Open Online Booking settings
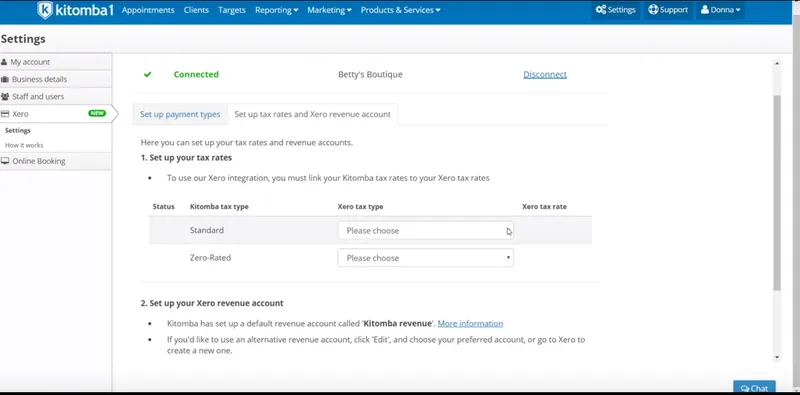800x395 pixels. (x=56, y=161)
